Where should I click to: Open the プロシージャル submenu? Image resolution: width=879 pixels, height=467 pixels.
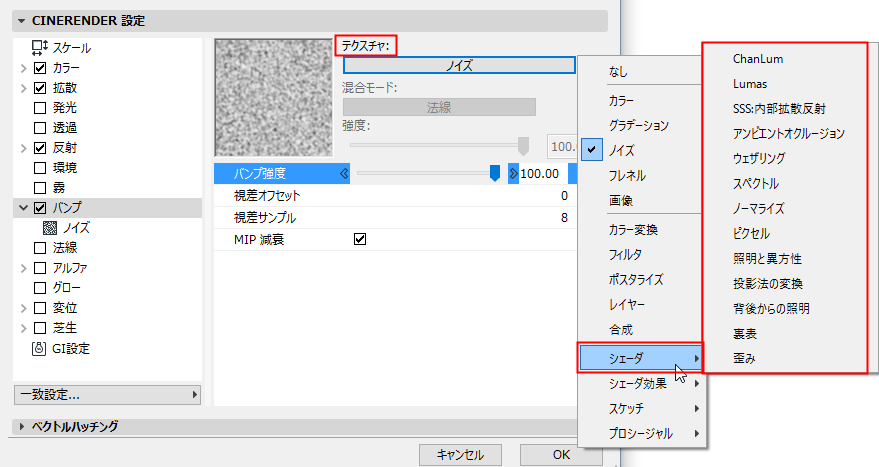pyautogui.click(x=641, y=433)
